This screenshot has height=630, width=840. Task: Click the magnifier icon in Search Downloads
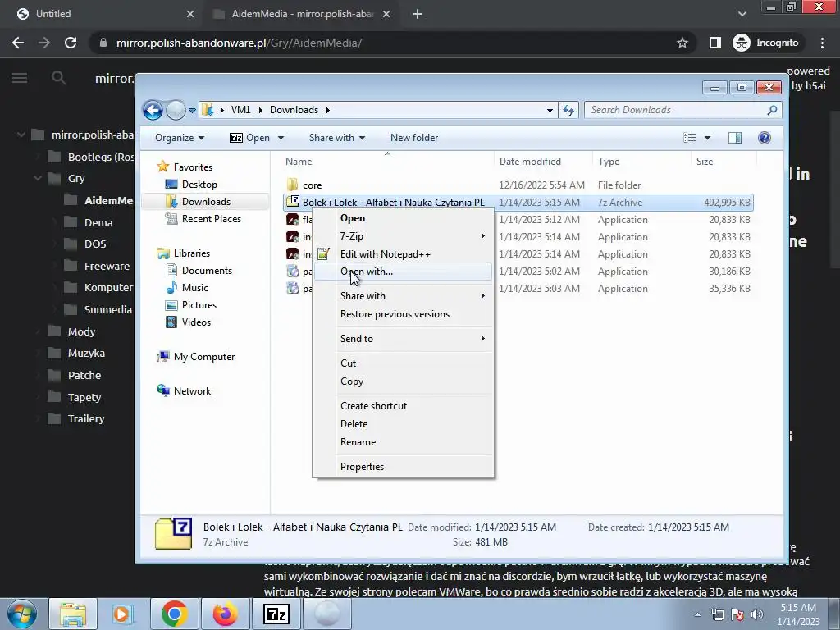pyautogui.click(x=772, y=110)
